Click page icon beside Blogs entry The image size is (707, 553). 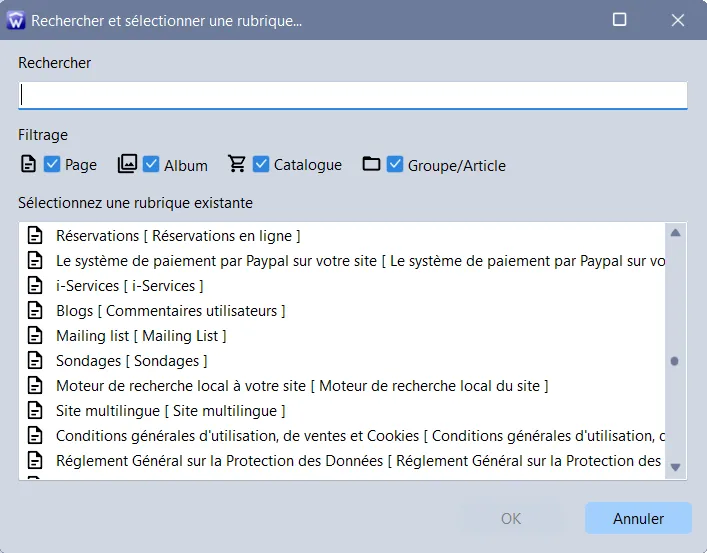coord(36,311)
